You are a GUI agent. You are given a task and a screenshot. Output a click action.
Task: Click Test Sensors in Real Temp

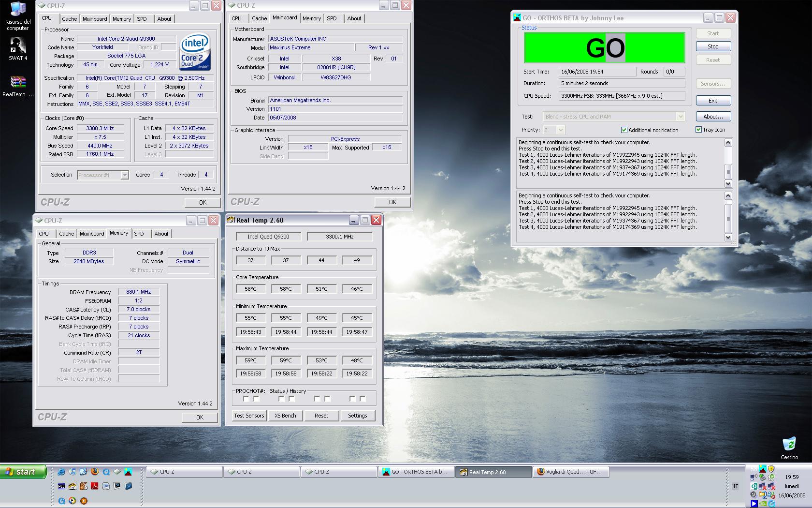(249, 416)
